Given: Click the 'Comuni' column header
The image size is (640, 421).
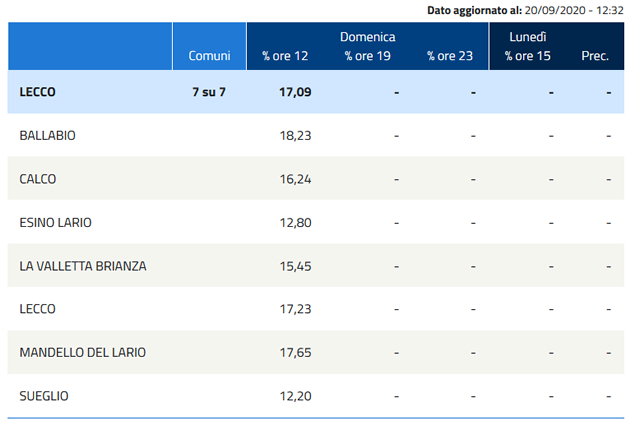Looking at the screenshot, I should (209, 56).
